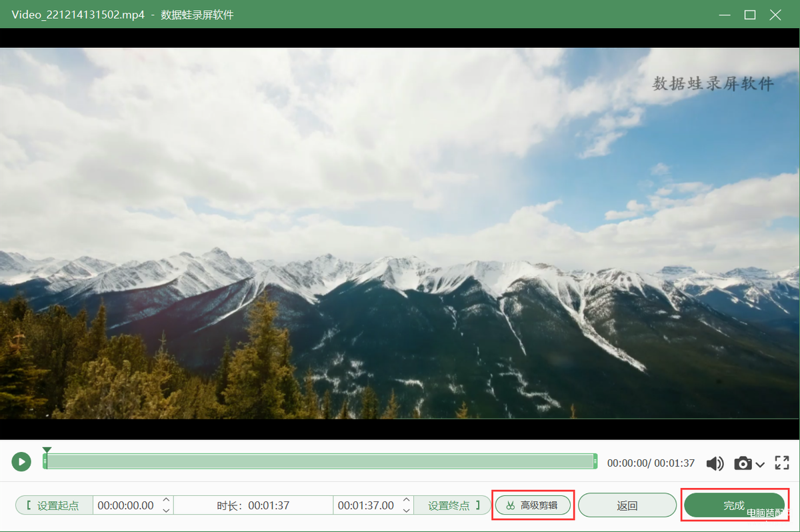The height and width of the screenshot is (532, 800).
Task: Click the left trim handle of the timeline
Action: (45, 461)
